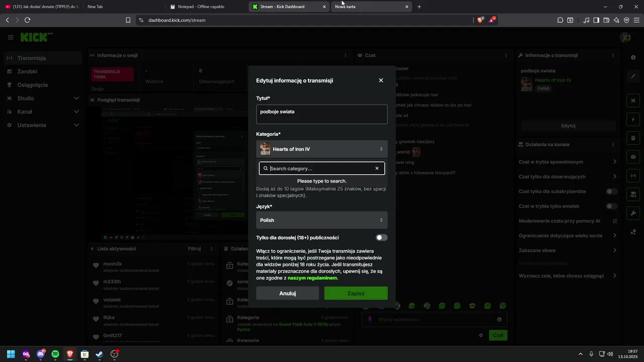Open the hamburger menu beside Kick logo
Image resolution: width=644 pixels, height=362 pixels.
click(x=11, y=37)
